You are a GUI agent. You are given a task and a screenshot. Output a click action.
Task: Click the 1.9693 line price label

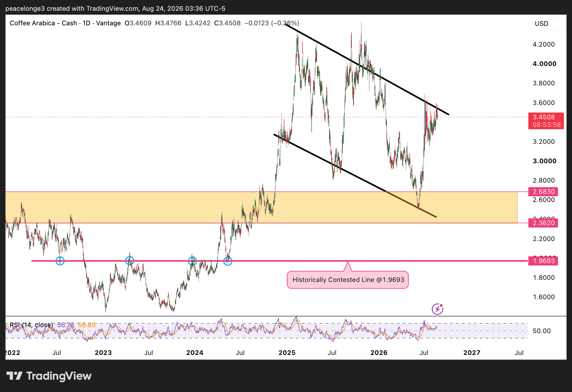[x=543, y=261]
